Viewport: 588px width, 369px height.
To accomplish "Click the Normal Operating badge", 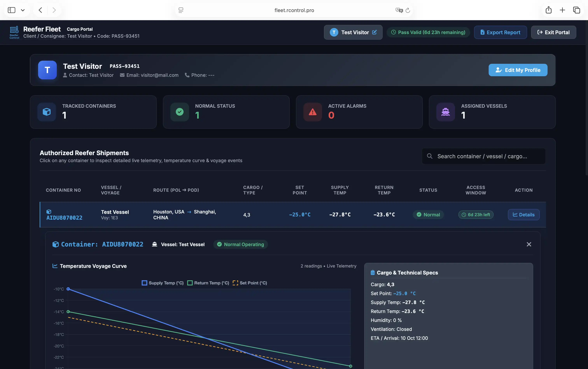I will tap(240, 244).
